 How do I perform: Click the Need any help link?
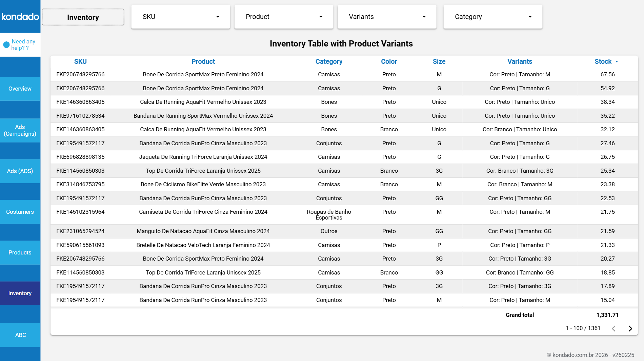(23, 45)
